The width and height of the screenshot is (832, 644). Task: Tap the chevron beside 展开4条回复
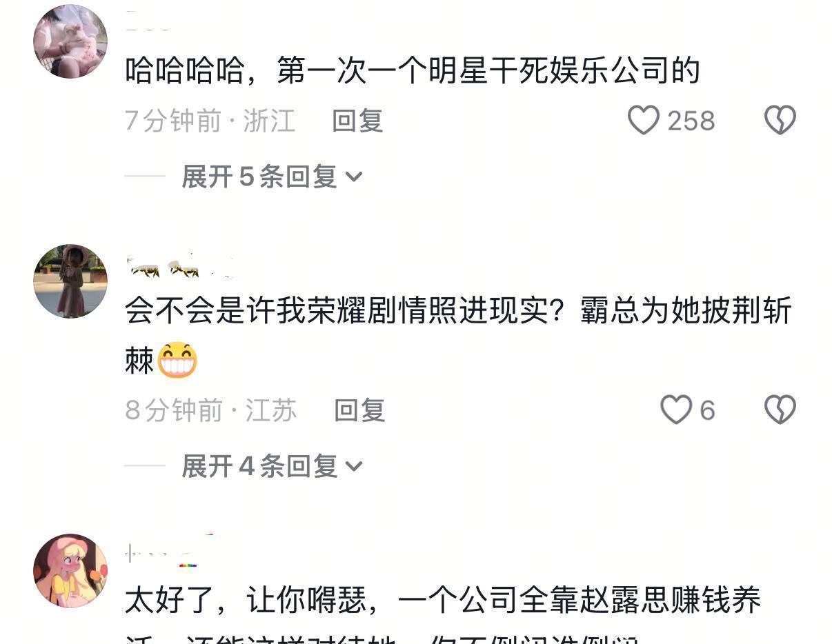coord(354,467)
